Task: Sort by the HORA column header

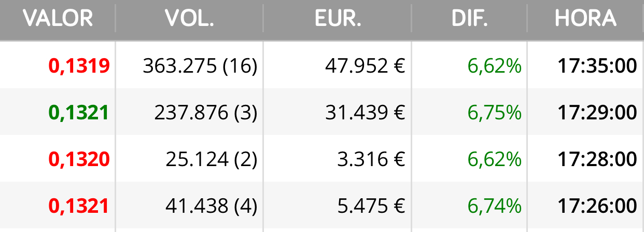Action: point(585,19)
